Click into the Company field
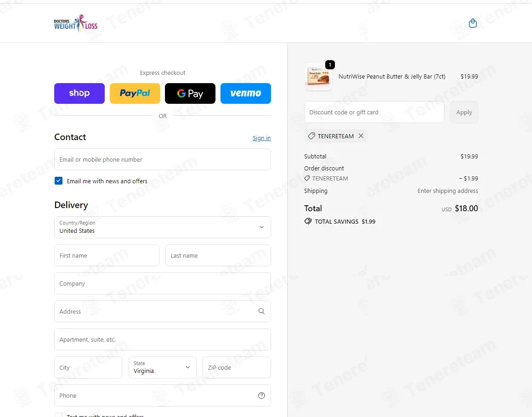 163,283
